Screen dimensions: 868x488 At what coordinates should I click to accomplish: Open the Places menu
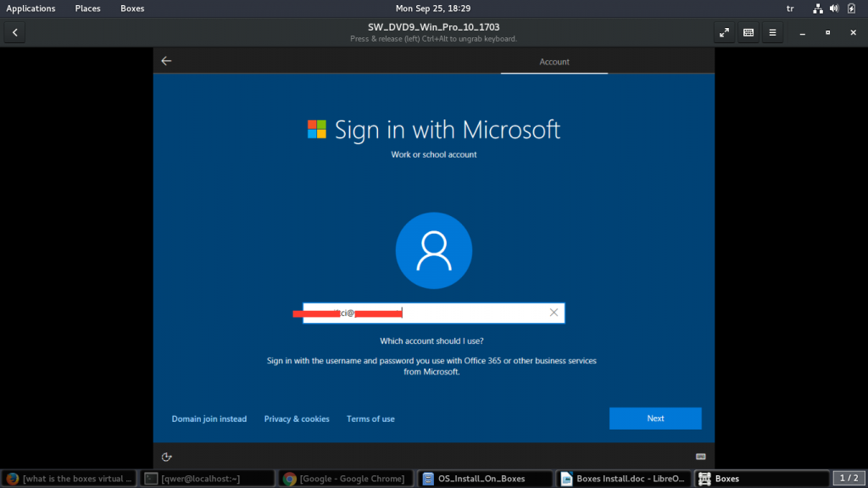(87, 8)
